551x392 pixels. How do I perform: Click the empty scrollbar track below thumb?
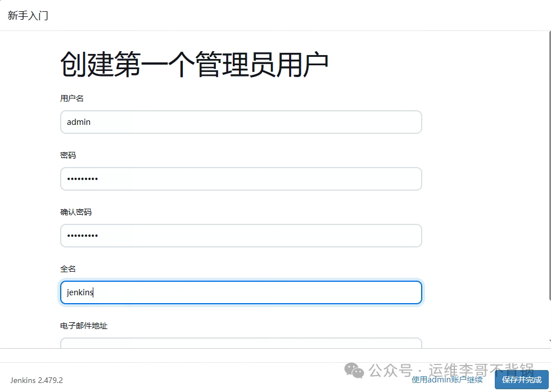pos(549,319)
